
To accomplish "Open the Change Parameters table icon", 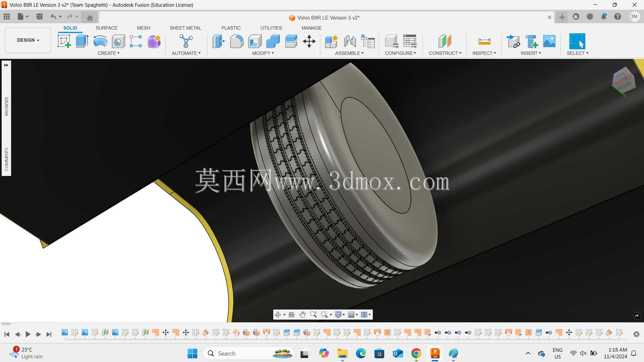I will coord(410,41).
